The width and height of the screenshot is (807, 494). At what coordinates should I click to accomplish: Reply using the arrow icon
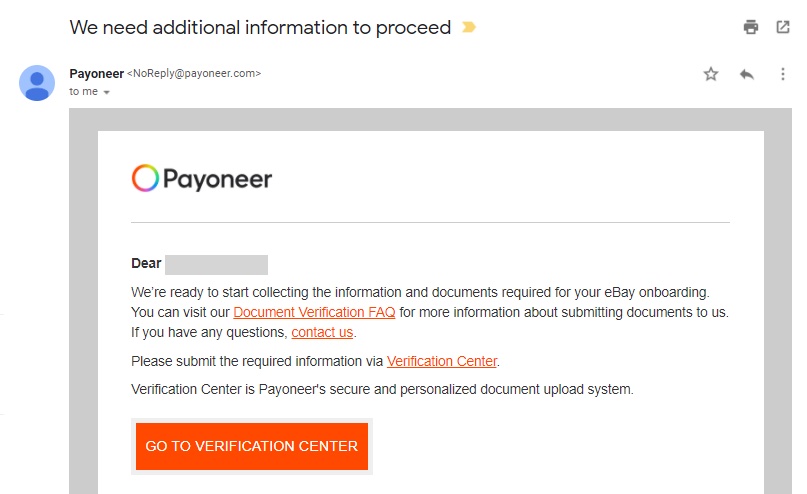pyautogui.click(x=747, y=74)
